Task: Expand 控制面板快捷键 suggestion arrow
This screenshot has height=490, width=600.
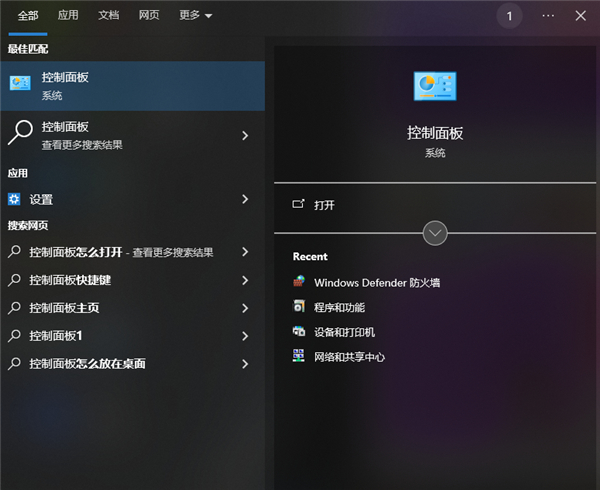Action: 245,280
